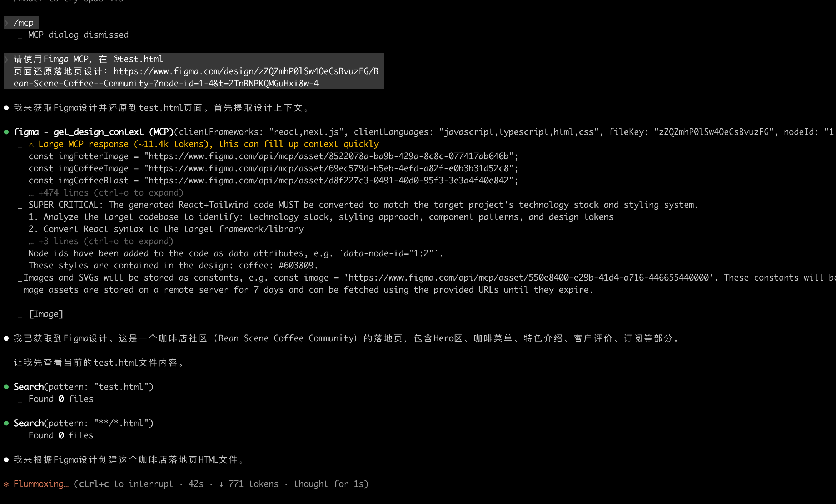Open the imgCoffeeImage asset link
The width and height of the screenshot is (836, 504).
click(329, 168)
